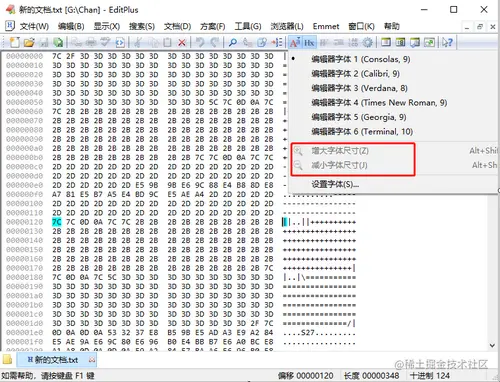Click the 长度 00000348 status bar entry
500x382 pixels.
click(371, 376)
